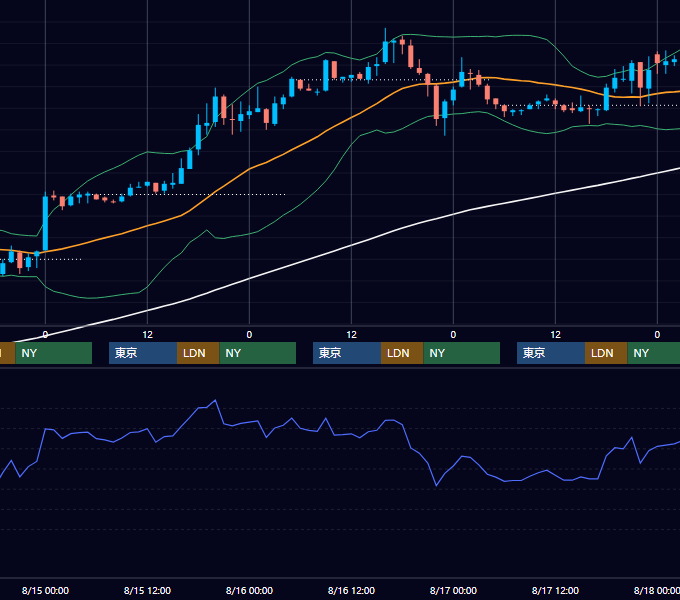680x600 pixels.
Task: Click the blue oscillator line peak
Action: click(x=215, y=401)
